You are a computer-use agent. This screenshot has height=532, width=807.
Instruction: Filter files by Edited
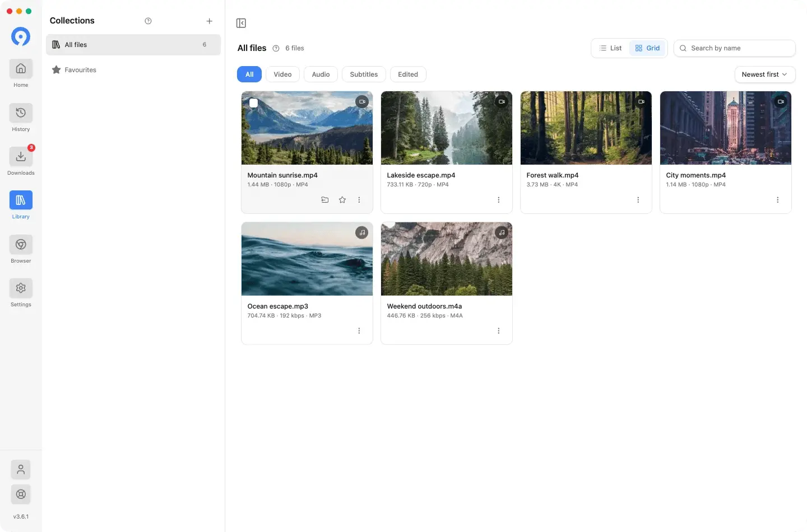(408, 74)
